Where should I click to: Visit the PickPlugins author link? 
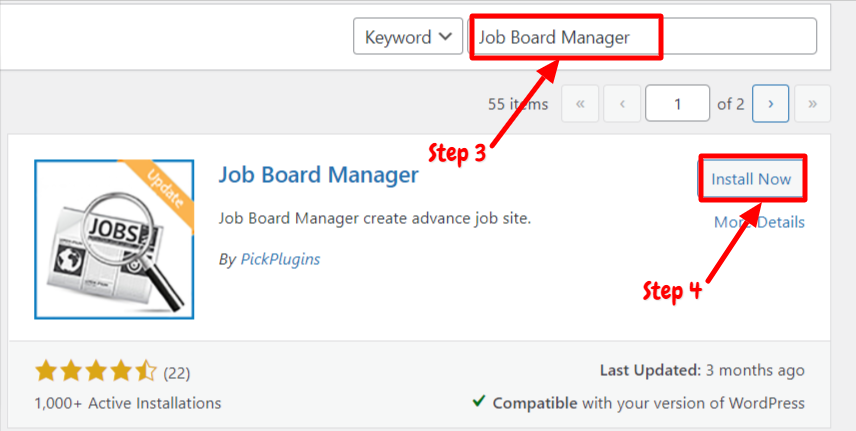[280, 259]
